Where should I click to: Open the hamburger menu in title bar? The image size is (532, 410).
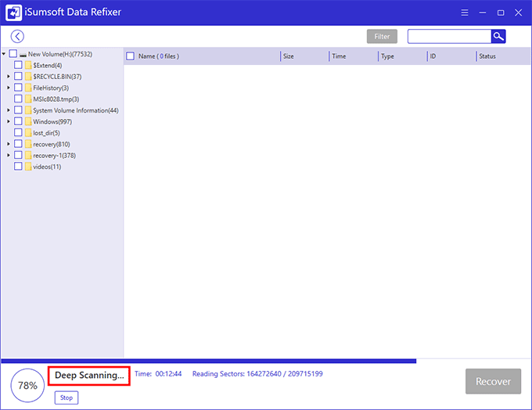(465, 13)
